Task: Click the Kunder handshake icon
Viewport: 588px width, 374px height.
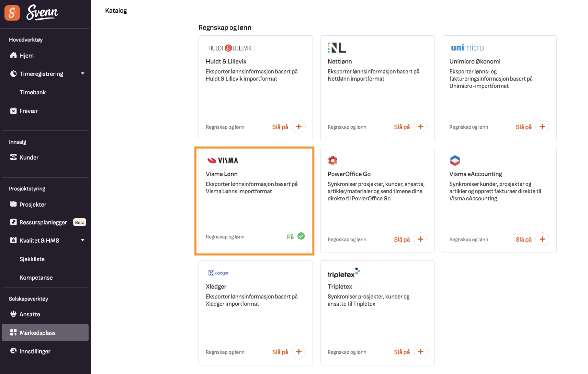Action: pyautogui.click(x=13, y=157)
